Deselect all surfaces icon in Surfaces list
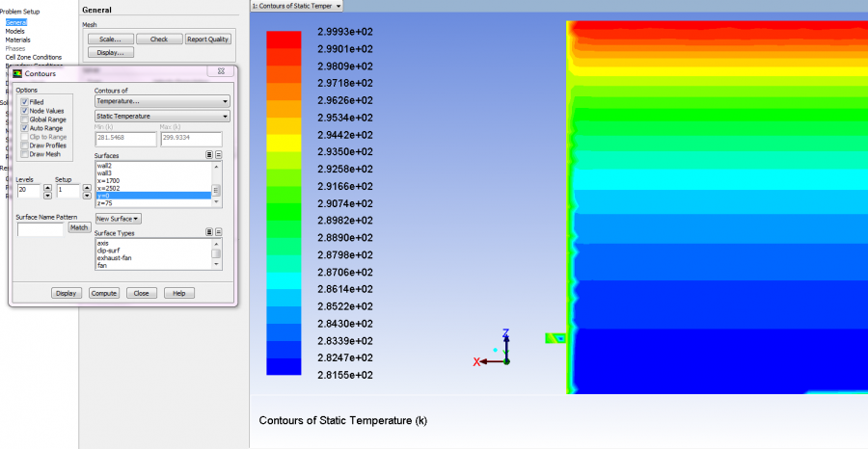This screenshot has height=449, width=868. pyautogui.click(x=218, y=154)
